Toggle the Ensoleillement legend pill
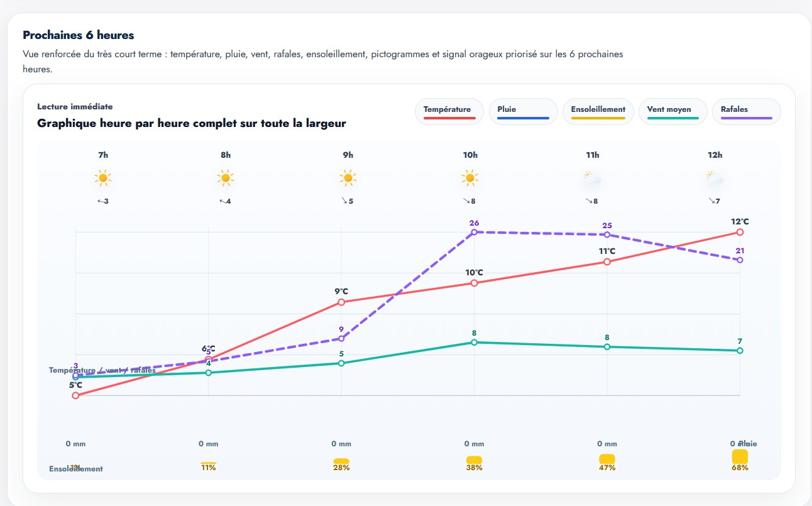This screenshot has width=812, height=506. tap(598, 111)
